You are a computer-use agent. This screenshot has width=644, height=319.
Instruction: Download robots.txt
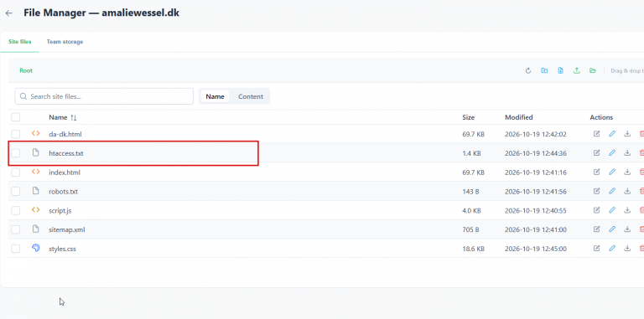627,191
